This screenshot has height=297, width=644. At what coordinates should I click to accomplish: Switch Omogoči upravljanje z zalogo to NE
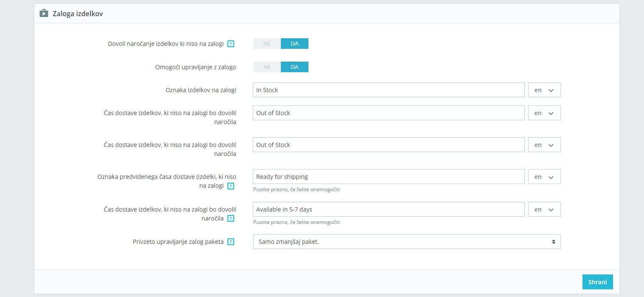tap(267, 67)
